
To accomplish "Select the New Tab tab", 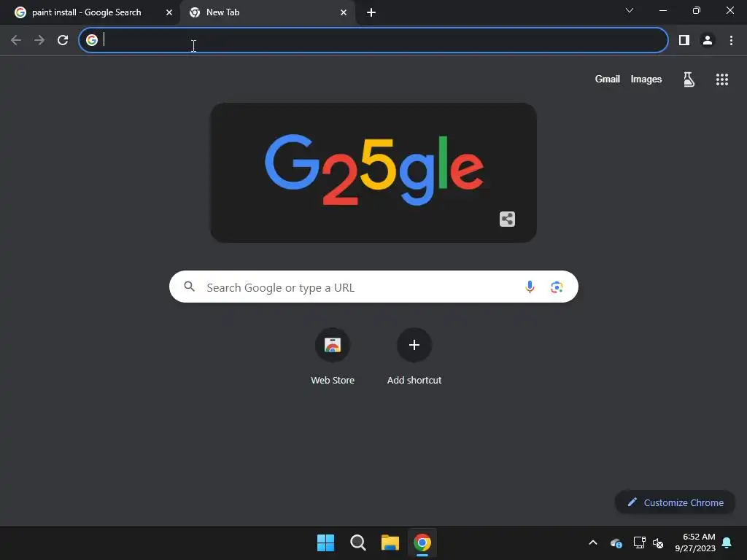I will pyautogui.click(x=267, y=12).
